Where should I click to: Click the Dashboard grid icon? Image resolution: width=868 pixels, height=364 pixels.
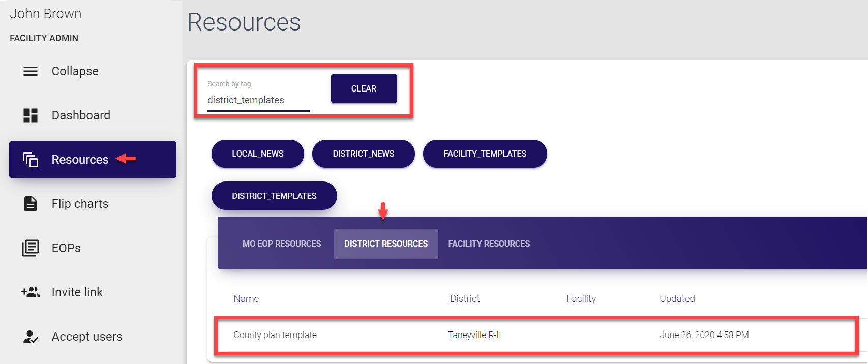[31, 115]
